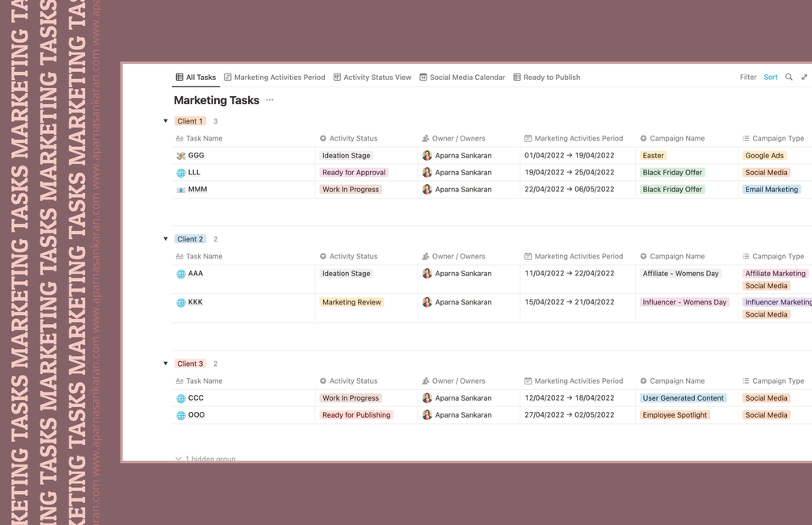812x525 pixels.
Task: Click the Campaign Name icon under Client 2
Action: (x=643, y=256)
